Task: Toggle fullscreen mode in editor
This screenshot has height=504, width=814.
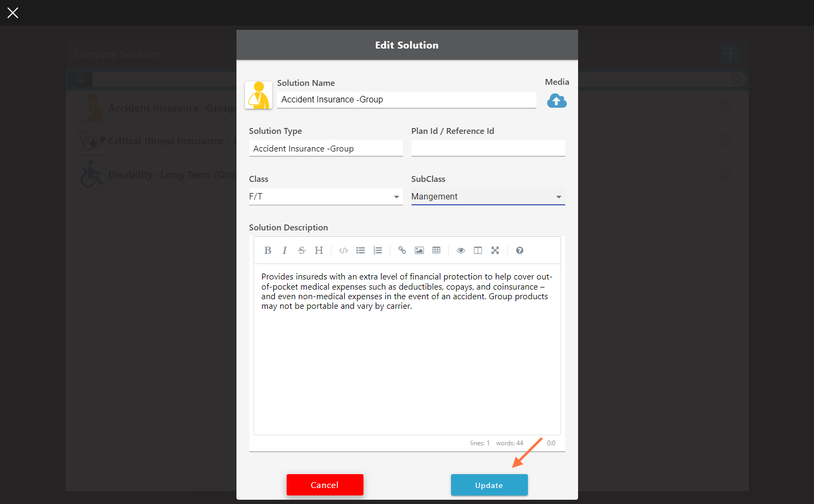Action: [x=495, y=250]
